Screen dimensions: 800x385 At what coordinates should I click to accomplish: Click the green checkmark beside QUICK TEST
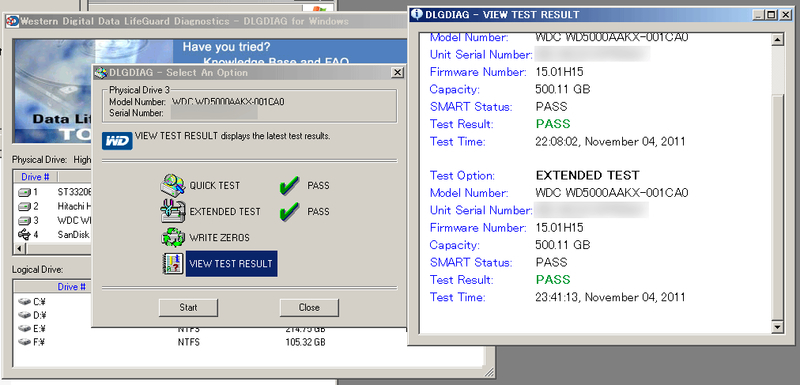tap(289, 186)
